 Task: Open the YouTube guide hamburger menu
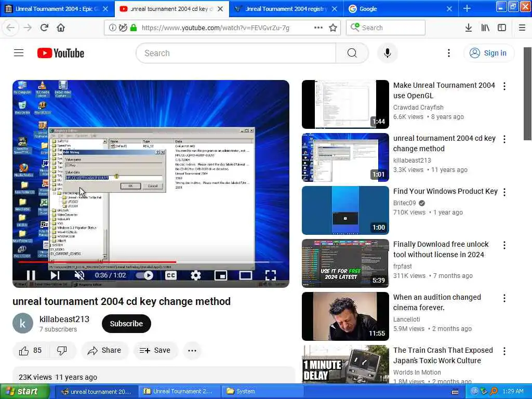click(19, 53)
